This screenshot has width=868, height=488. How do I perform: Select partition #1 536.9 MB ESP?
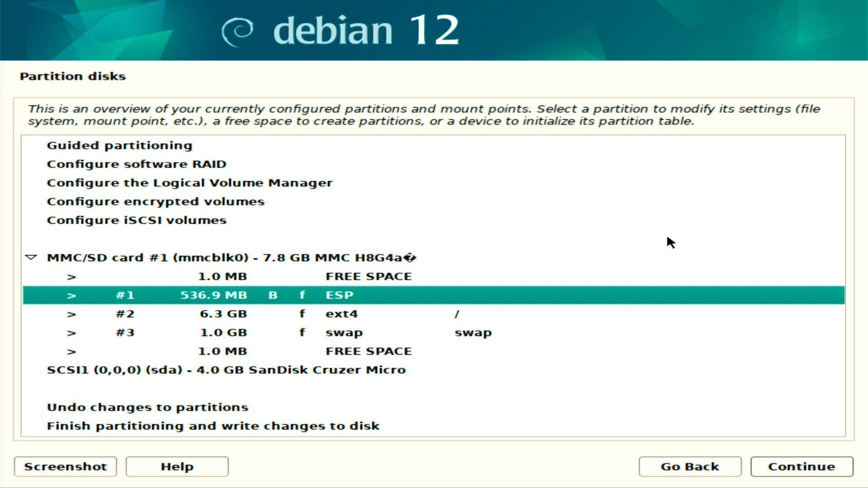(x=433, y=295)
